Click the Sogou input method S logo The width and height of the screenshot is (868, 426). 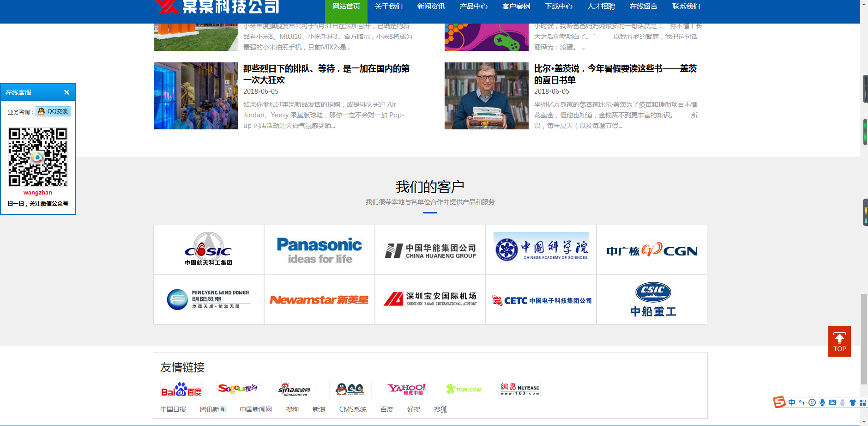pos(779,402)
